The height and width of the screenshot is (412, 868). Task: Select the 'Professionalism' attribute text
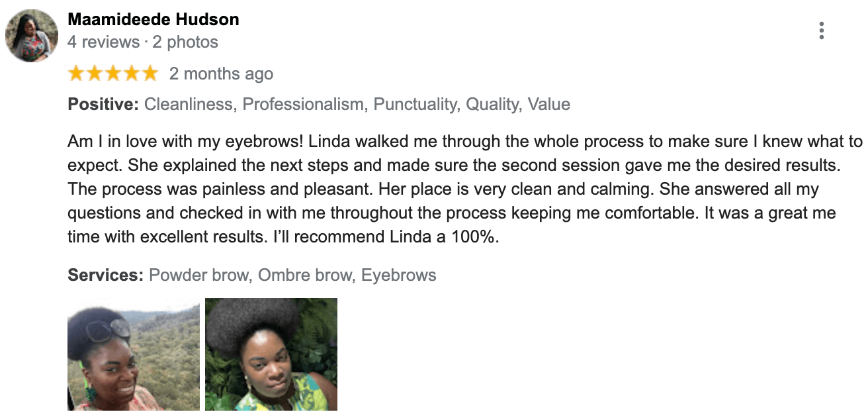pyautogui.click(x=302, y=104)
